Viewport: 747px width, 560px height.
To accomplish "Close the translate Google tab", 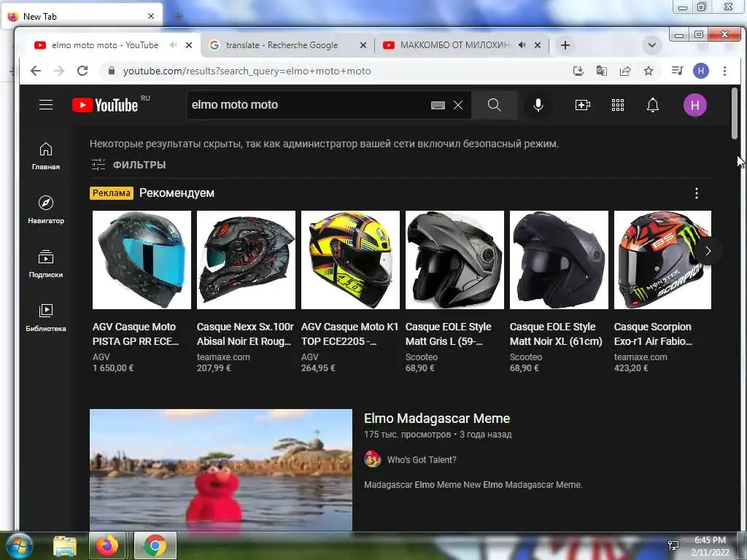I will (x=363, y=45).
